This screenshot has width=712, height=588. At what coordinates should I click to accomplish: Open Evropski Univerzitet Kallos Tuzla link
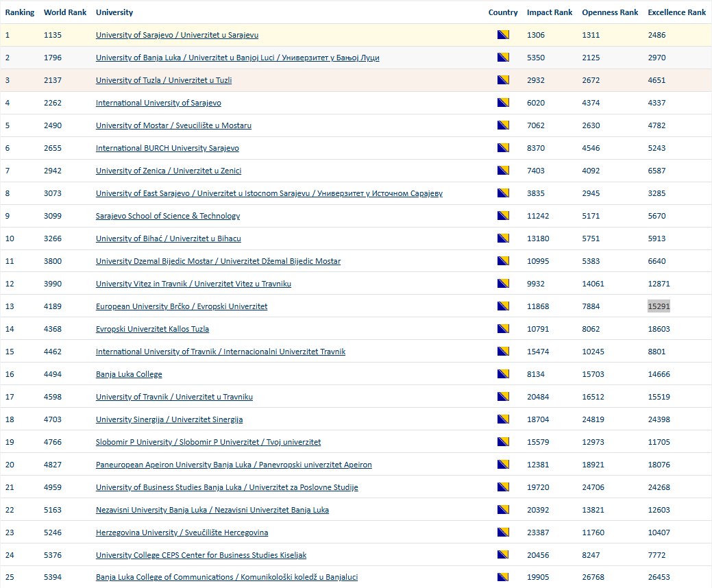(x=152, y=329)
